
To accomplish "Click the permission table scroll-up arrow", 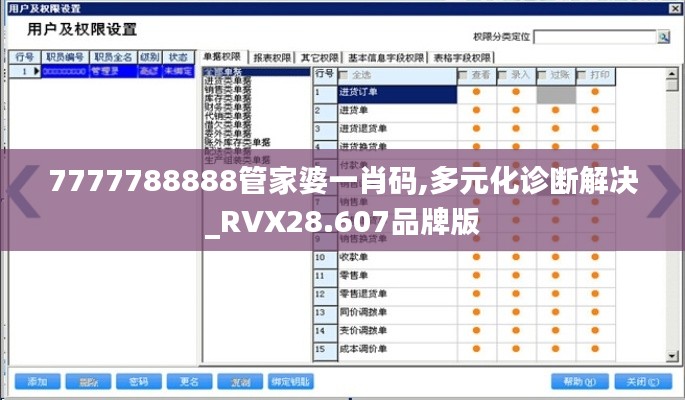I will (x=672, y=73).
